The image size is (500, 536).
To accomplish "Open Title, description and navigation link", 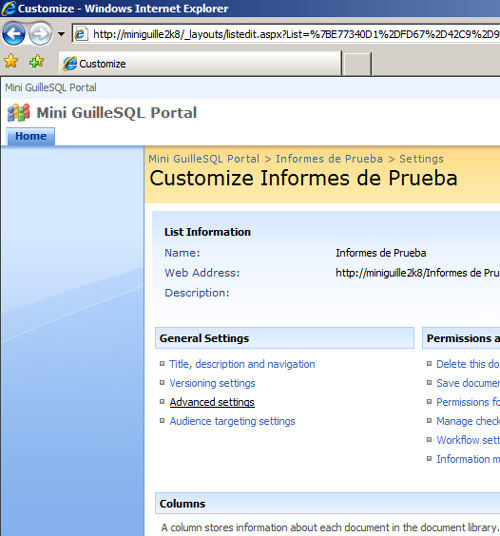I will (242, 364).
